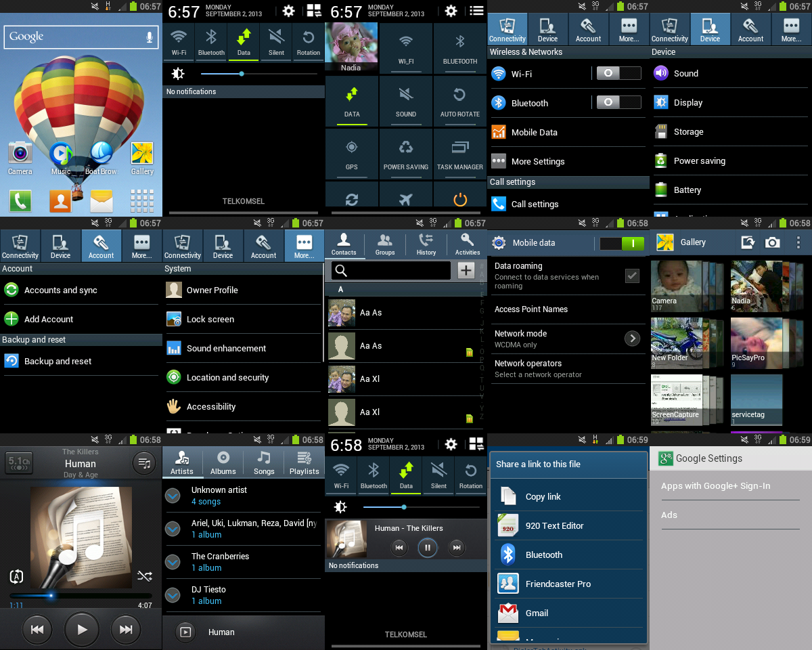Open the Playlists tab in music library
The height and width of the screenshot is (650, 812).
tap(304, 463)
